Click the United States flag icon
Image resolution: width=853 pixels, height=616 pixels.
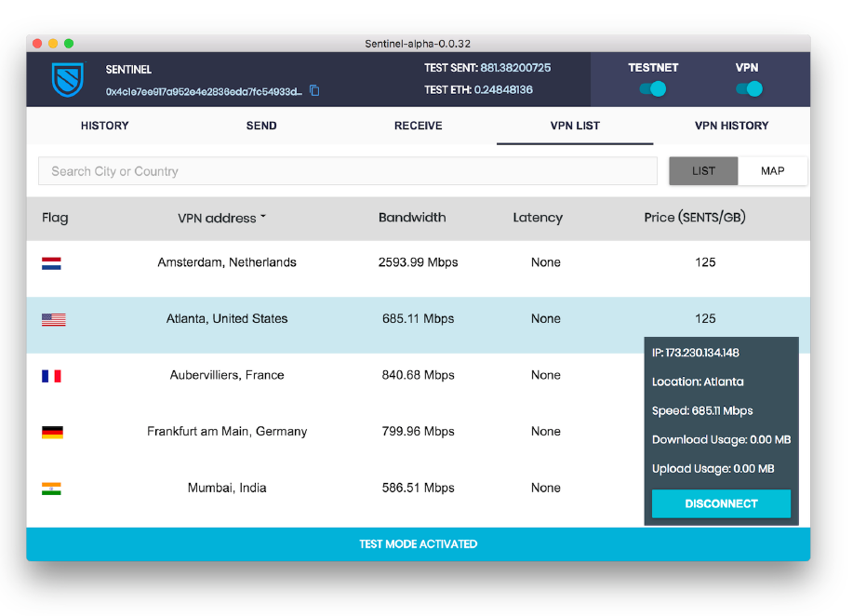pos(53,319)
